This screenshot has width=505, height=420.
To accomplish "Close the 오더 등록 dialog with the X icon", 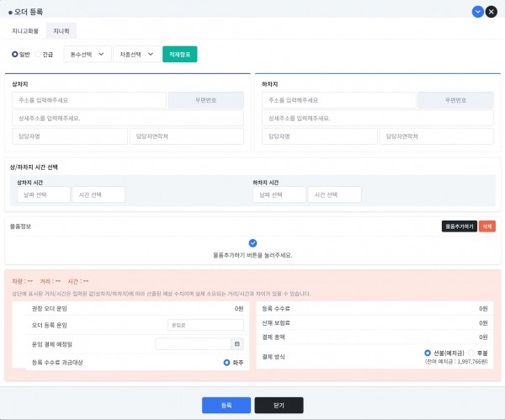I will coord(492,12).
